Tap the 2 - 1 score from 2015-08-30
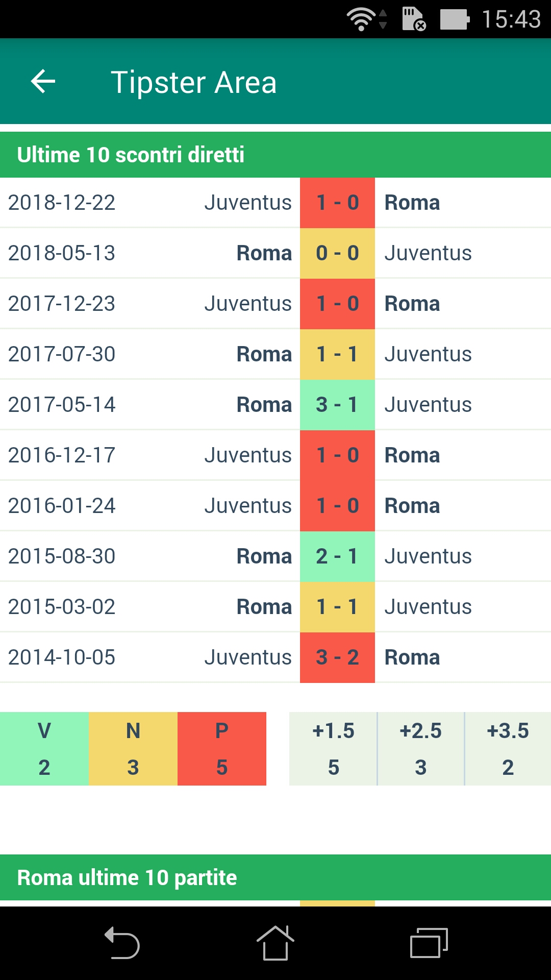 tap(337, 556)
